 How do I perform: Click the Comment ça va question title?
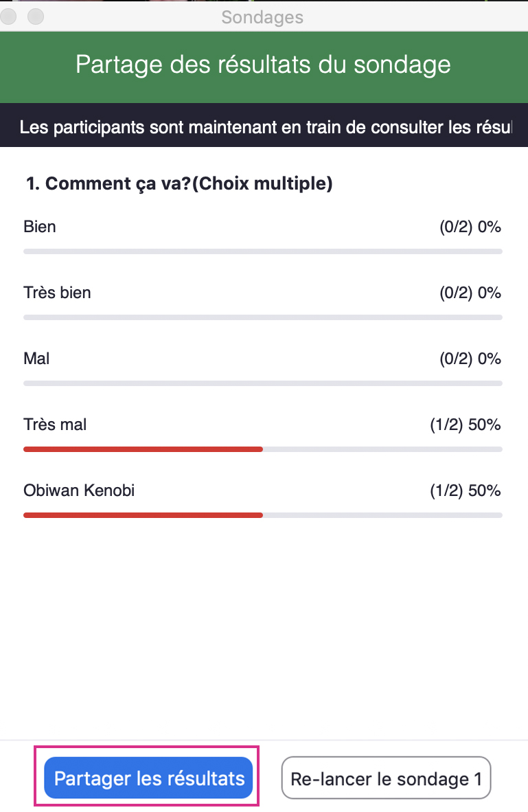click(x=179, y=184)
